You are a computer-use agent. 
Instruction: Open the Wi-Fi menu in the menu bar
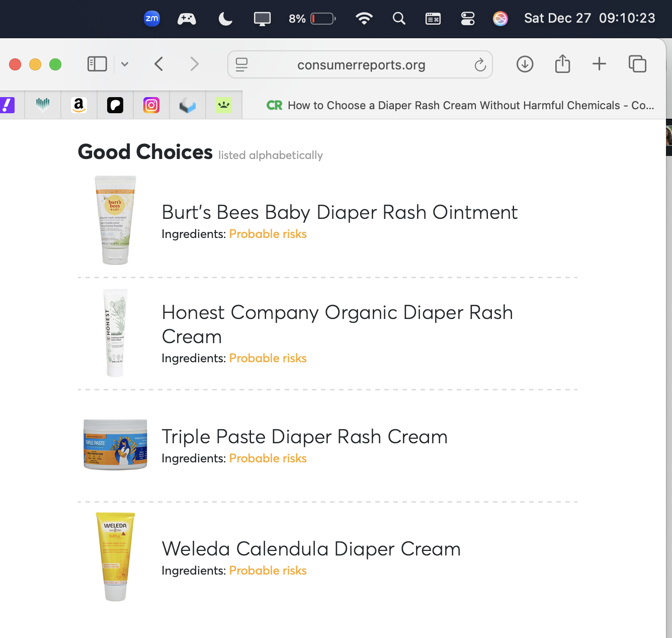(x=364, y=19)
